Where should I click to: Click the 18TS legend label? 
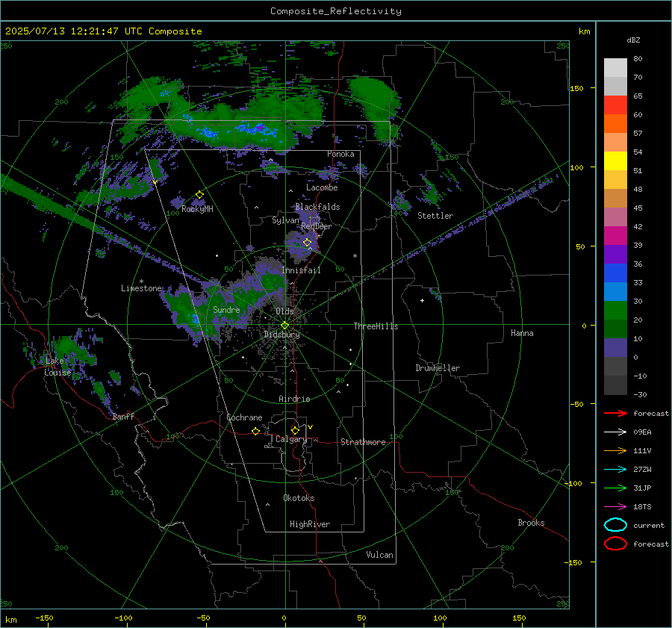tap(642, 507)
